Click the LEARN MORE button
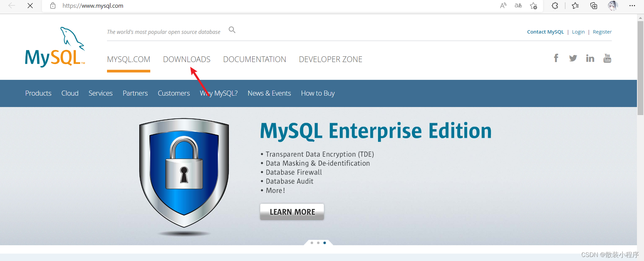The height and width of the screenshot is (261, 644). click(x=292, y=212)
